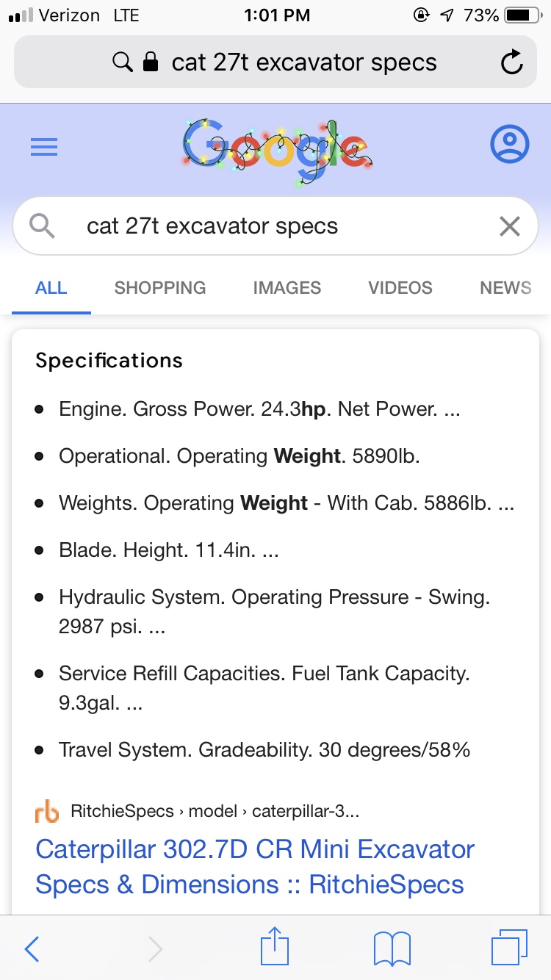
Task: Open Safari bookmarks book icon
Action: tap(392, 949)
